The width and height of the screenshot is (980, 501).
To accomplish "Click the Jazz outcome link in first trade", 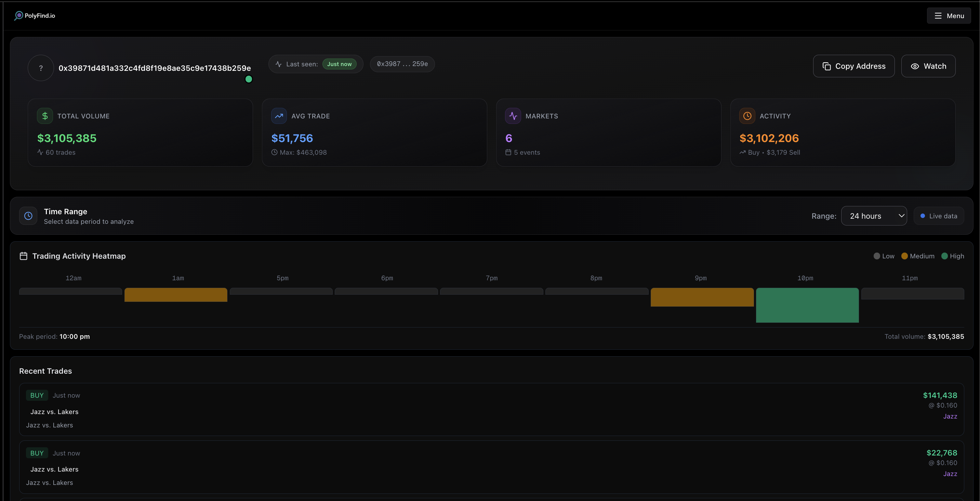I will tap(950, 416).
